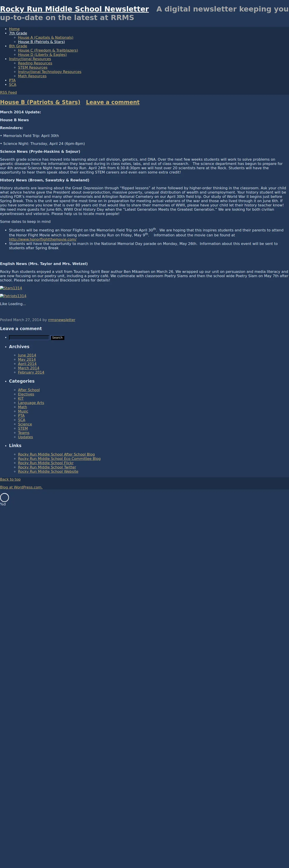
Task: Go to the SCA menu item
Action: (x=12, y=85)
